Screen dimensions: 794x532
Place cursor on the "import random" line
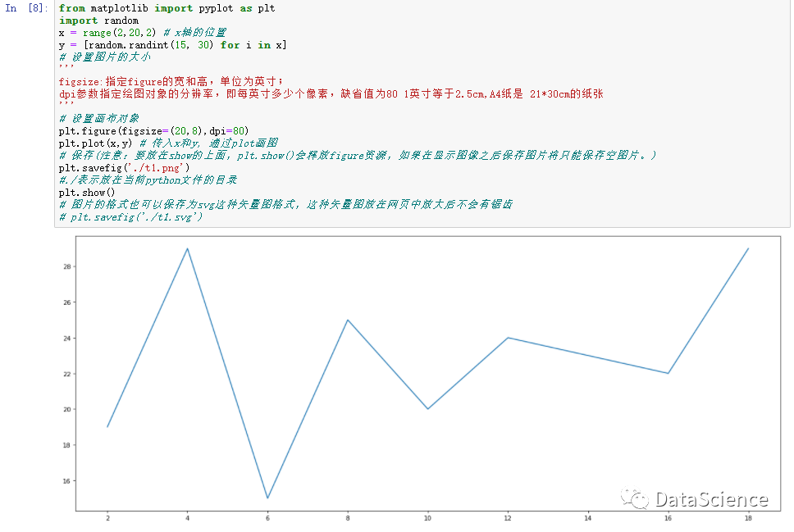pyautogui.click(x=98, y=20)
